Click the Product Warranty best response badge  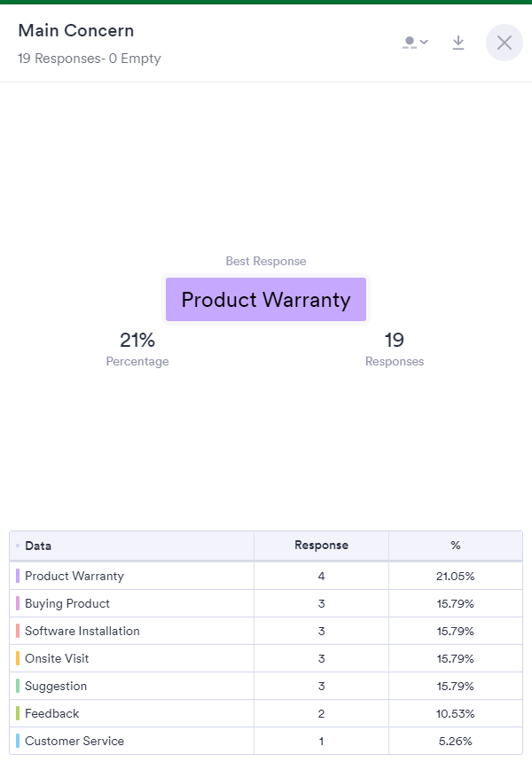pos(266,300)
